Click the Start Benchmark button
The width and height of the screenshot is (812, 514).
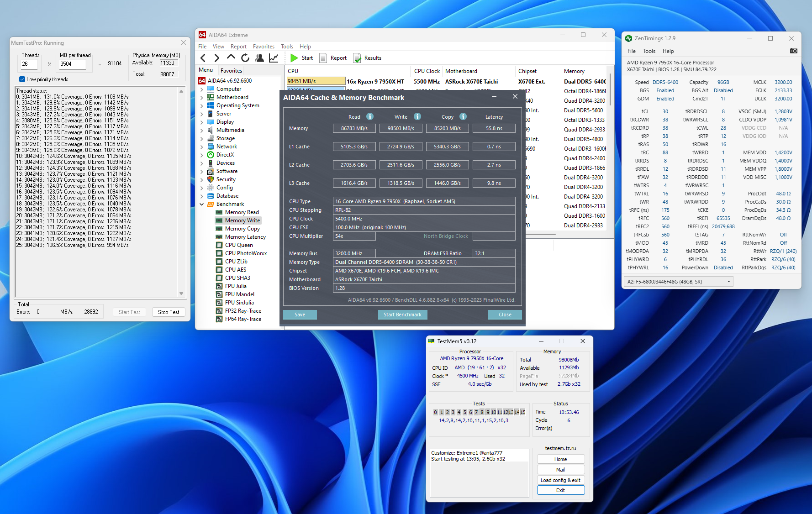(x=402, y=315)
